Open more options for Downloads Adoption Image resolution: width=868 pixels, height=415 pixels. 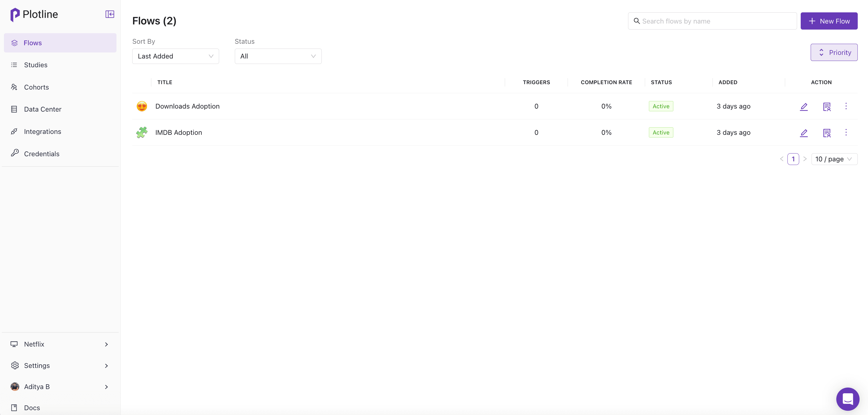pyautogui.click(x=846, y=106)
